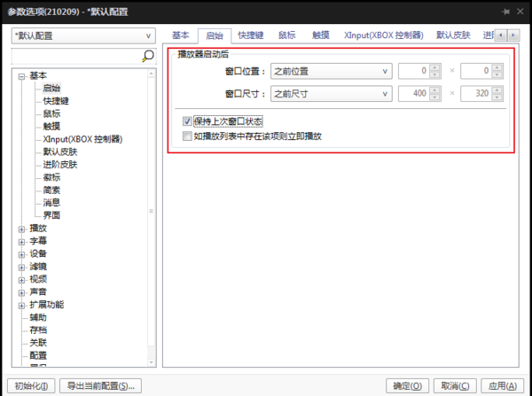This screenshot has height=396, width=532.
Task: Switch to the XInput(XBOX 控制器) tab
Action: 385,35
